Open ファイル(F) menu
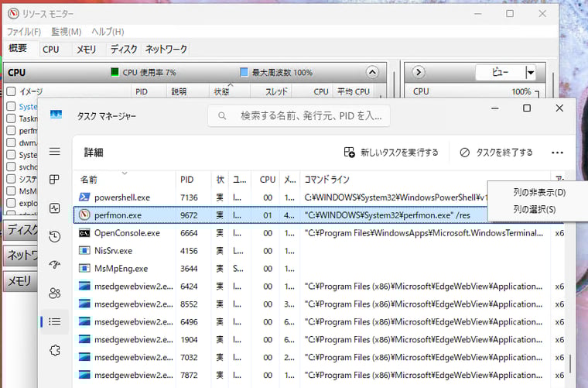Screen dimensions: 588x388 24,32
